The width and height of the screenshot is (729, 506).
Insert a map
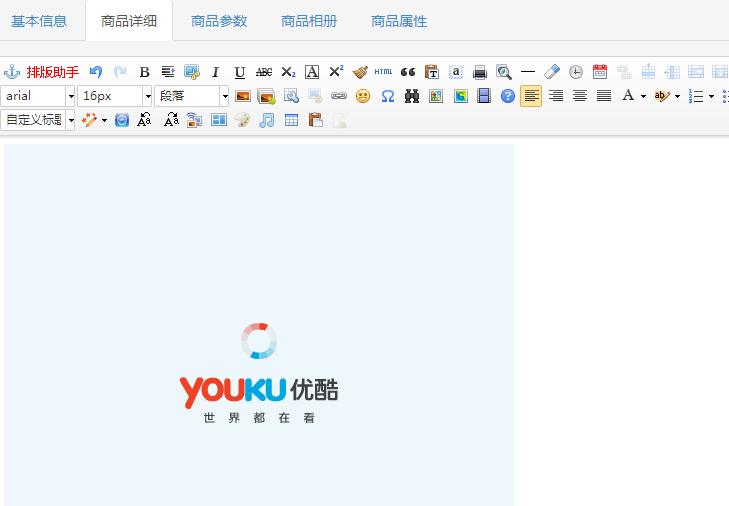(436, 96)
